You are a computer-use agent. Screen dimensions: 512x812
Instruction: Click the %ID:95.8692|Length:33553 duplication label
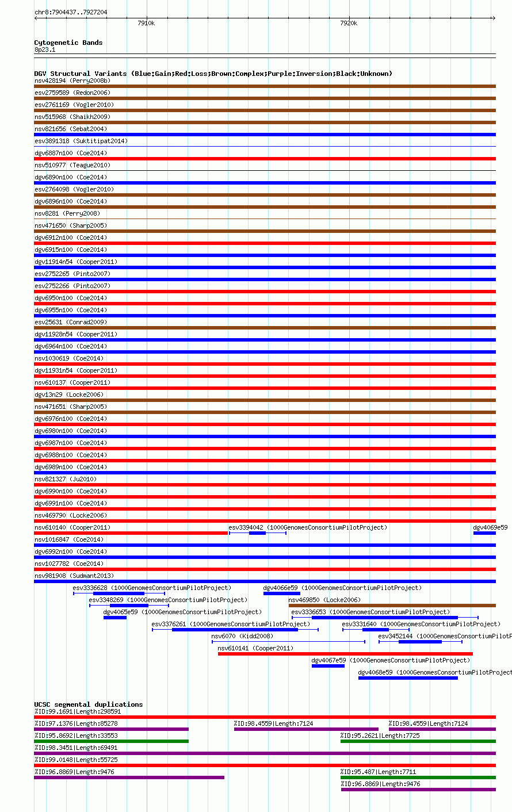tap(76, 736)
